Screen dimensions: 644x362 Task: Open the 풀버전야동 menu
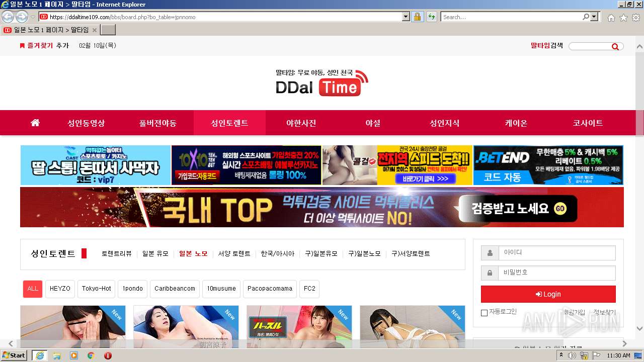point(158,123)
